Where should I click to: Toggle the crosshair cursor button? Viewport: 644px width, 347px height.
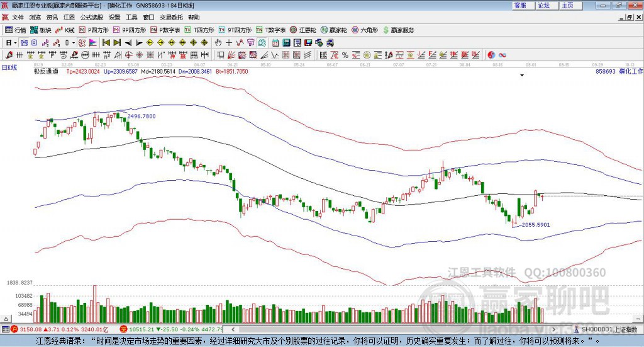pyautogui.click(x=229, y=43)
